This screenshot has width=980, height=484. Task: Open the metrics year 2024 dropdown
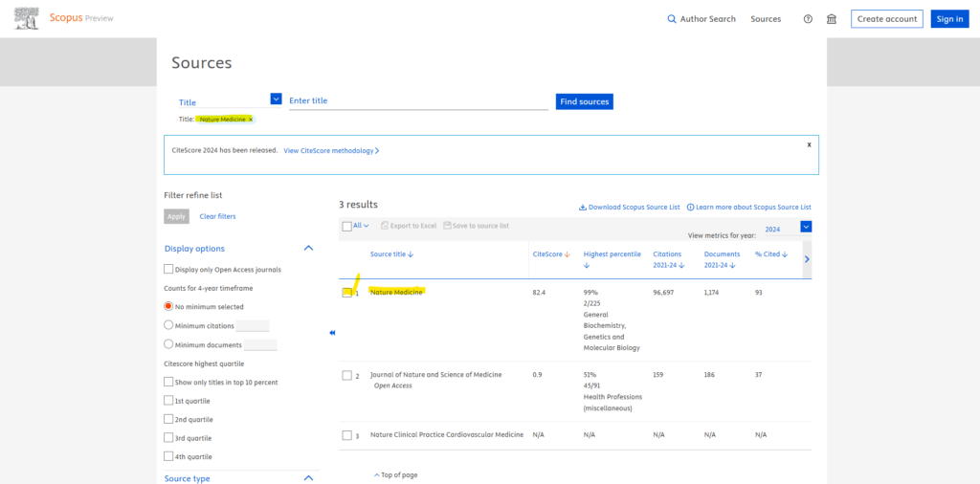point(806,227)
